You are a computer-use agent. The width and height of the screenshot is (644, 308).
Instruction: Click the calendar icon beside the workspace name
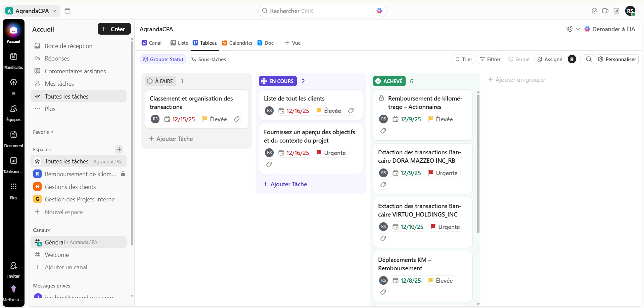coord(67,11)
